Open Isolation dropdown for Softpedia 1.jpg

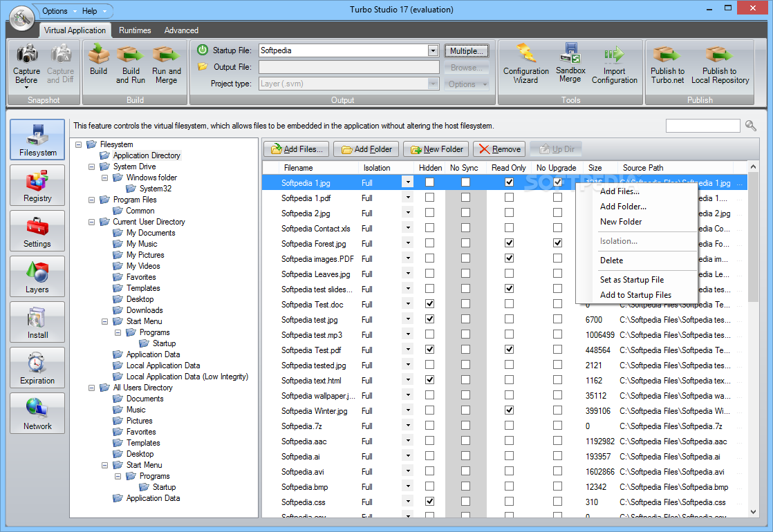tap(408, 182)
